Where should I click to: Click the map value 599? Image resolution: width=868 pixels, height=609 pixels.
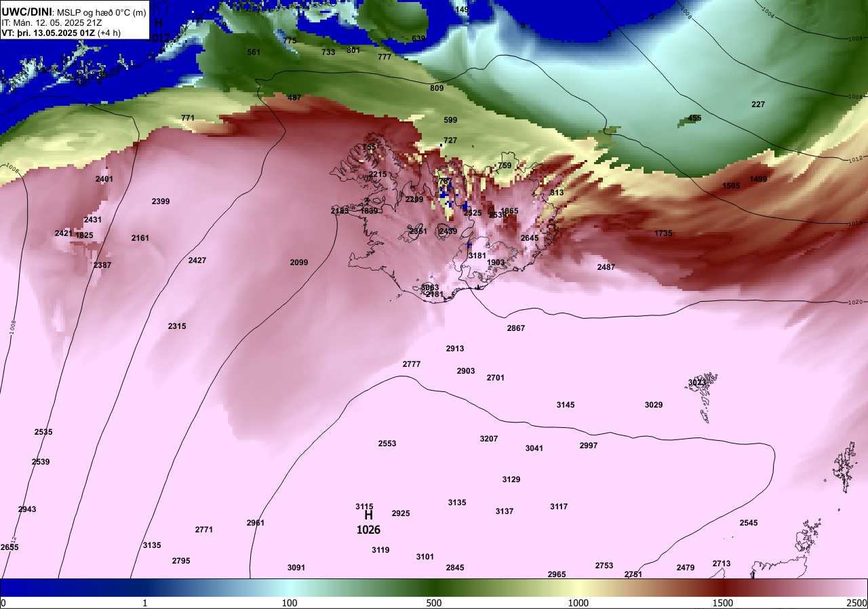click(450, 120)
